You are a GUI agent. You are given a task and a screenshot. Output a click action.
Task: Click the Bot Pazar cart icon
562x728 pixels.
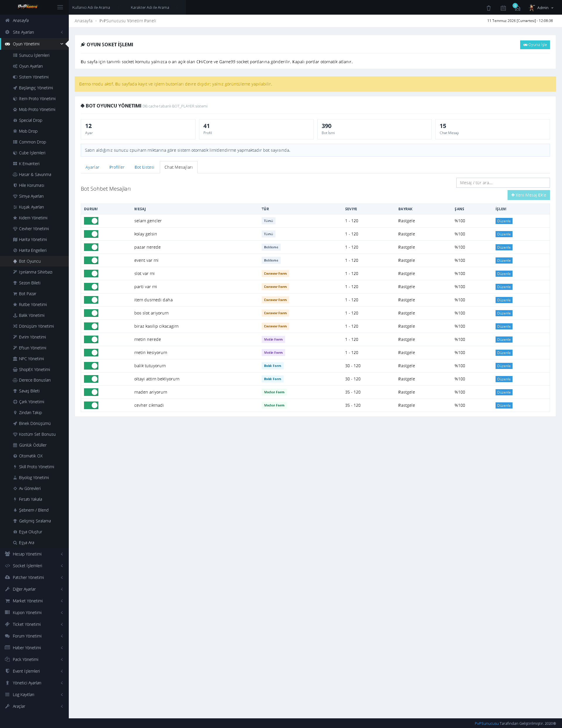pos(15,294)
